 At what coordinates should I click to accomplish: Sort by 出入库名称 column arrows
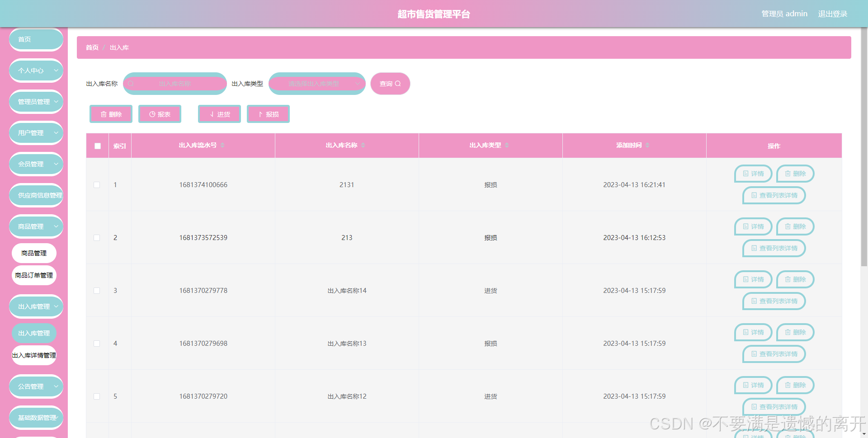363,145
